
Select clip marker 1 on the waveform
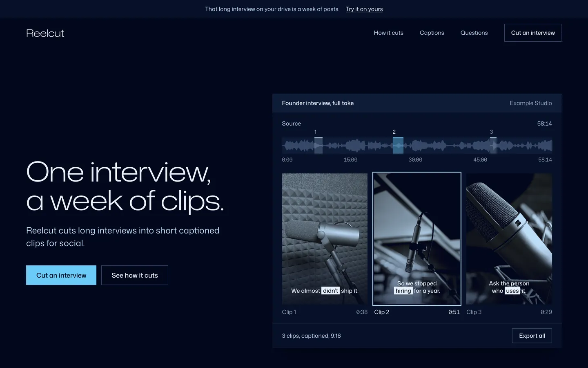tap(318, 145)
